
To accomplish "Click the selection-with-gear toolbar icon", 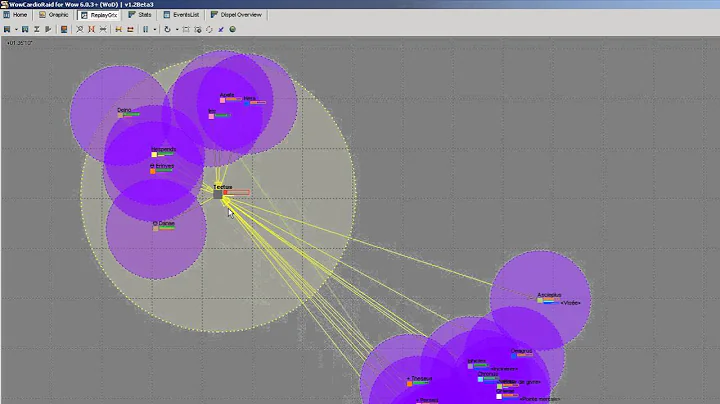I will coord(198,29).
